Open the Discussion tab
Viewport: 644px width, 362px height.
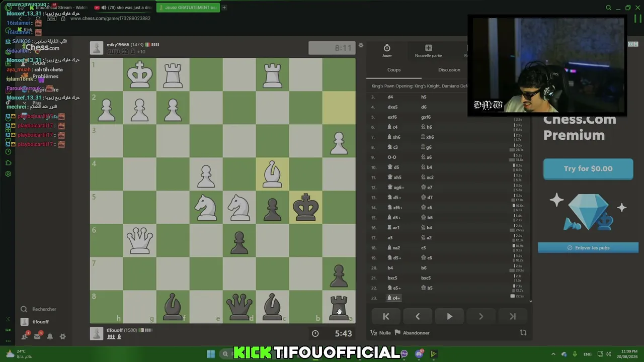pyautogui.click(x=449, y=70)
